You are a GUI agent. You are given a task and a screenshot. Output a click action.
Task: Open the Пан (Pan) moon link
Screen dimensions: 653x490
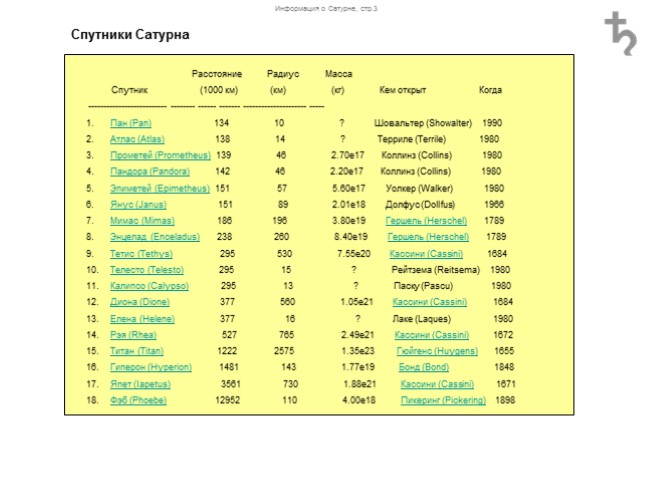point(130,123)
